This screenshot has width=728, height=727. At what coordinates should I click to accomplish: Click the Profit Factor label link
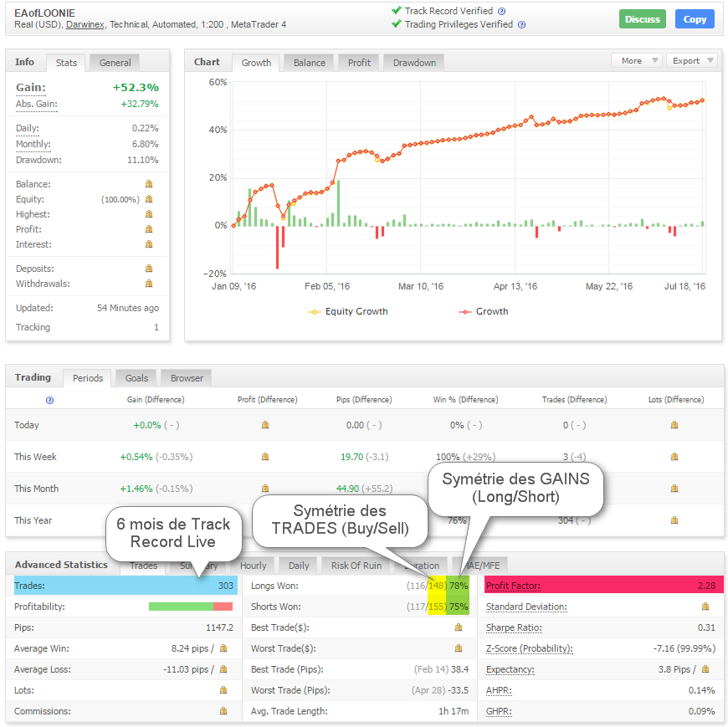513,586
